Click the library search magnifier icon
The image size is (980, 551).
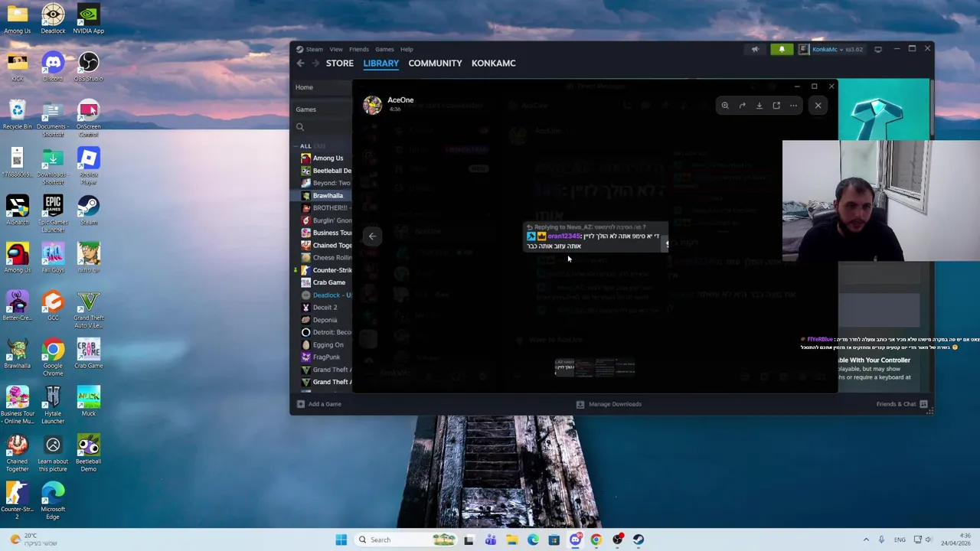click(x=300, y=128)
